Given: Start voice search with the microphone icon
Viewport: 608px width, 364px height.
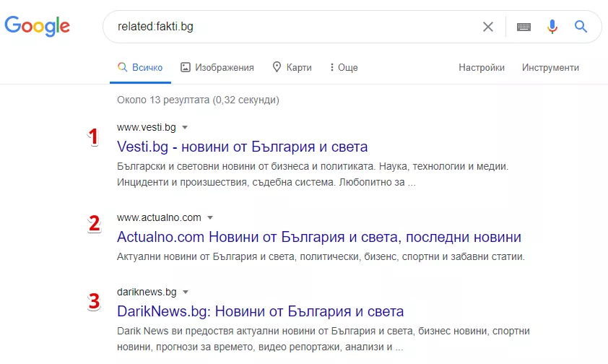Looking at the screenshot, I should click(x=552, y=27).
